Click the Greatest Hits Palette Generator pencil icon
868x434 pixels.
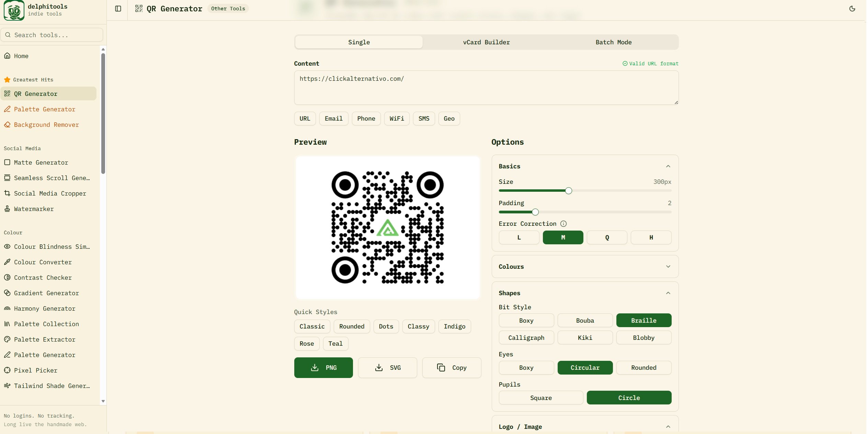(x=7, y=109)
